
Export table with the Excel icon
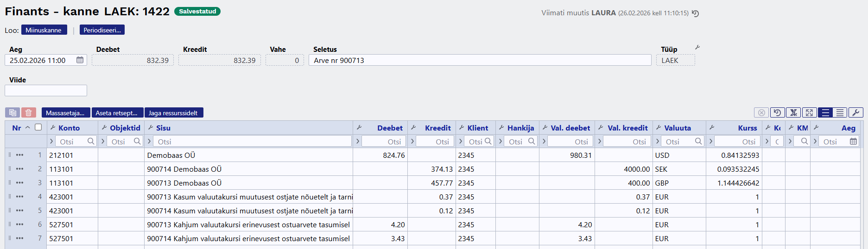[793, 112]
